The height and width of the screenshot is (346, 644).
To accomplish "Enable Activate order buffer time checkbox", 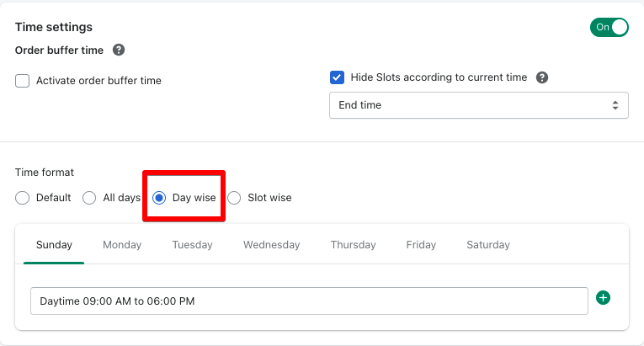I will (22, 81).
